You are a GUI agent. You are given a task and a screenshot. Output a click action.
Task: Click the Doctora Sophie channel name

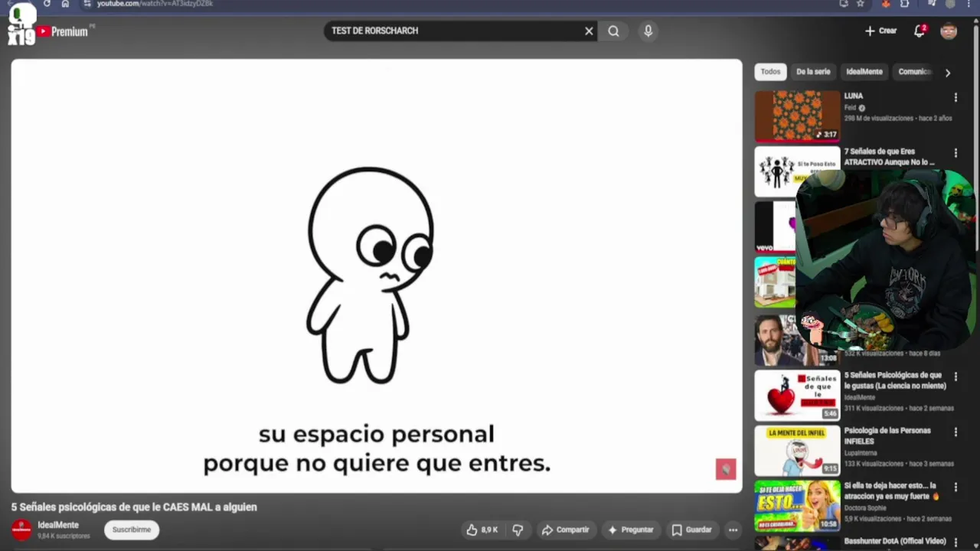[865, 508]
